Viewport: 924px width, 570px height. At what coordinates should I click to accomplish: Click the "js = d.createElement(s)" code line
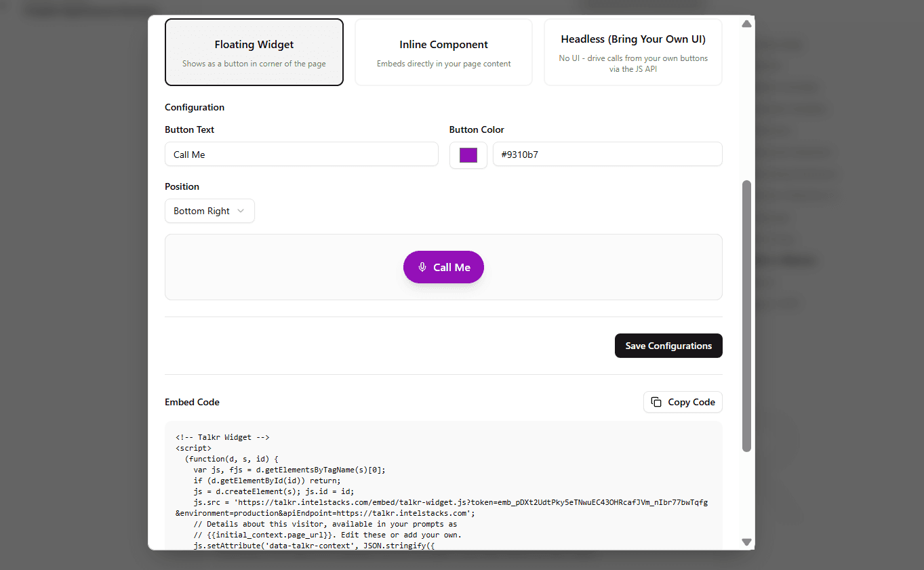[274, 491]
